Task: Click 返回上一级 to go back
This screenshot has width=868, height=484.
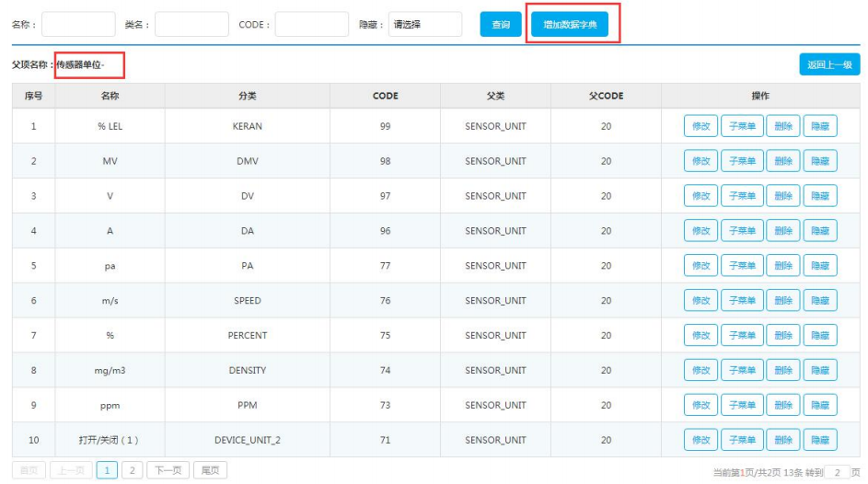Action: (x=828, y=64)
